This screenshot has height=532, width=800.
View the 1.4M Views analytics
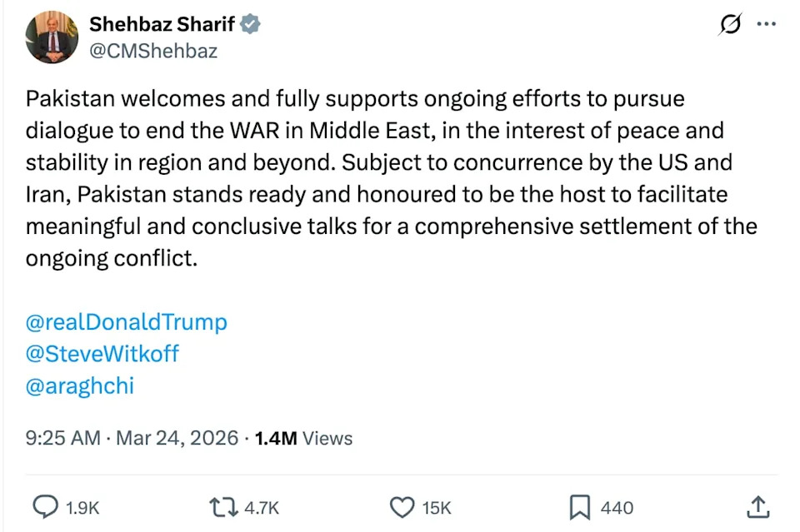[x=303, y=438]
